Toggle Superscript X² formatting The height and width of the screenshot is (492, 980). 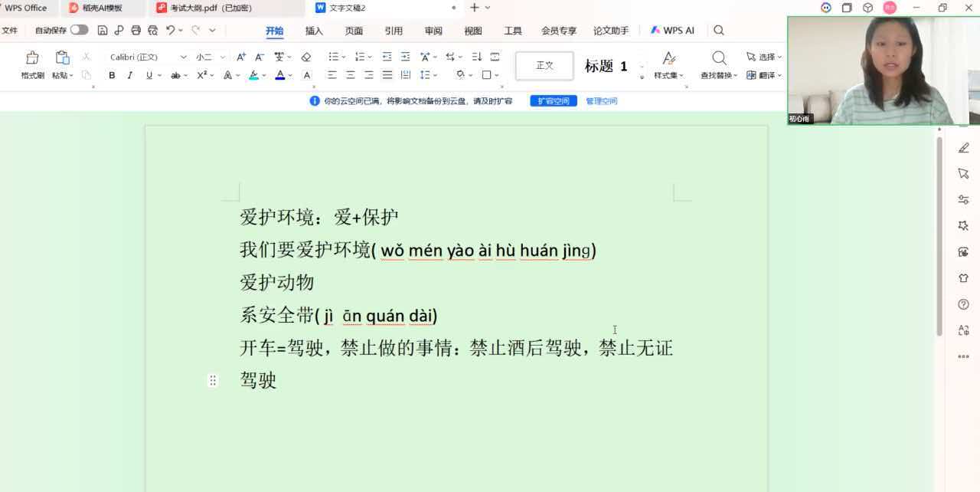(x=201, y=75)
